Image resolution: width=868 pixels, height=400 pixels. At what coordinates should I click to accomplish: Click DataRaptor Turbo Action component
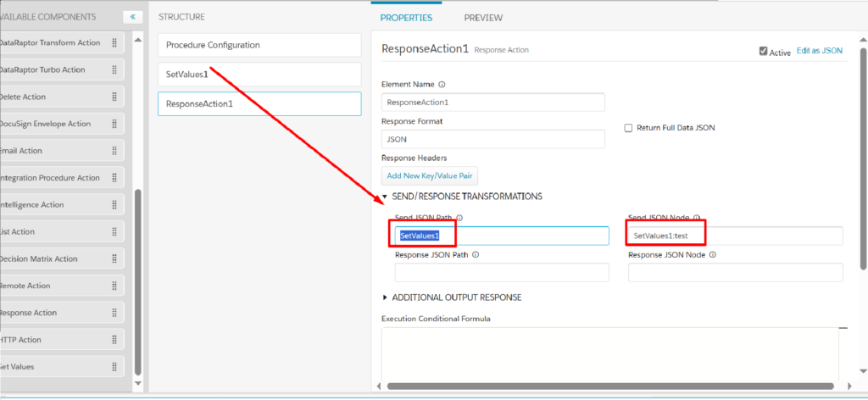point(62,69)
